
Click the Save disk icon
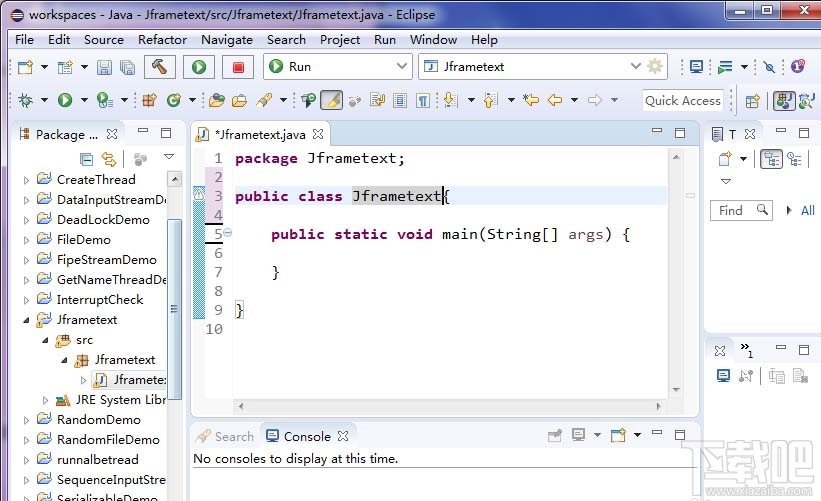click(x=105, y=67)
